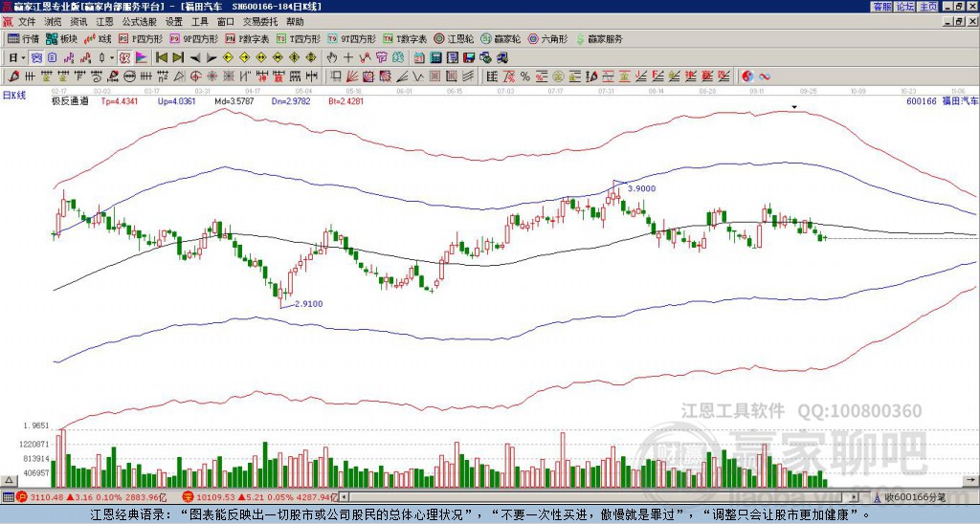
Task: Jump to last bar with green skip-right icon
Action: [x=178, y=58]
